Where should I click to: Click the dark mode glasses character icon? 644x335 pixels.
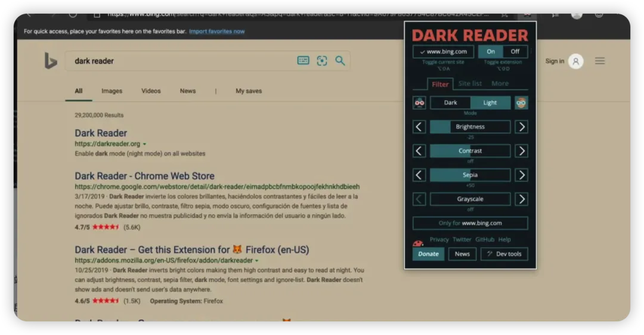tap(419, 103)
